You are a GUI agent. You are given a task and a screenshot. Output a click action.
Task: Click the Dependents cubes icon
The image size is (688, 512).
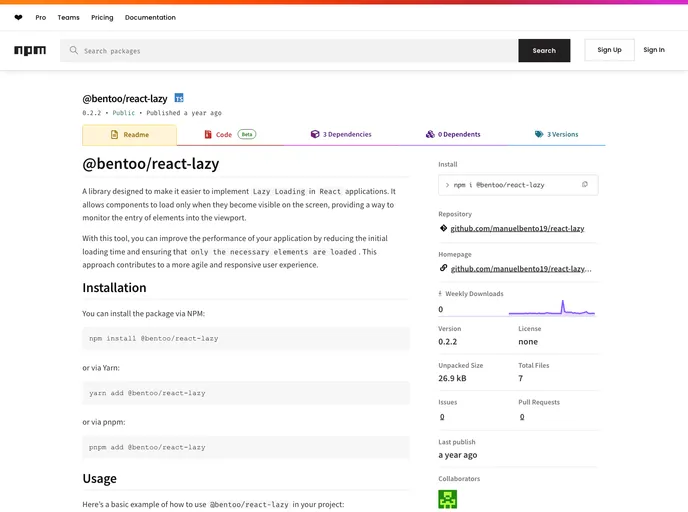[430, 134]
